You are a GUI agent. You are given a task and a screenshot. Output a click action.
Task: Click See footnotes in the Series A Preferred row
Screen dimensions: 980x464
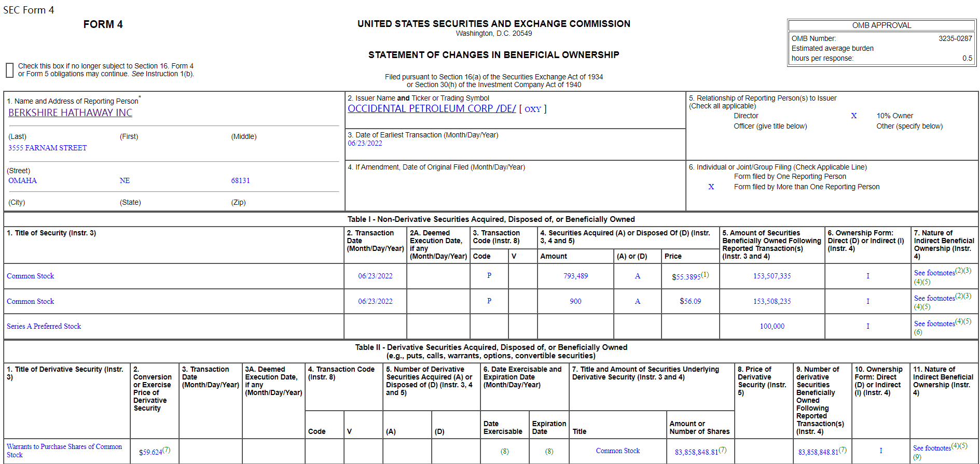pos(934,324)
